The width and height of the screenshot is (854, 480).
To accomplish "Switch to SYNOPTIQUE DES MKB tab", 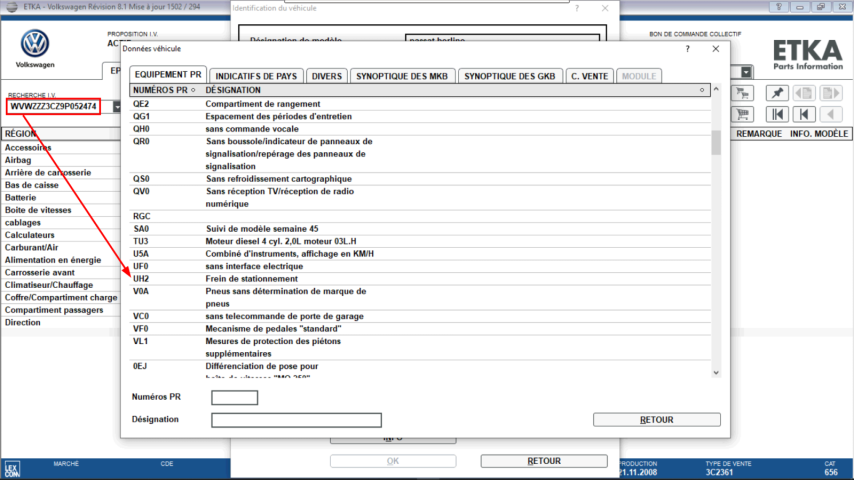I will pyautogui.click(x=402, y=76).
